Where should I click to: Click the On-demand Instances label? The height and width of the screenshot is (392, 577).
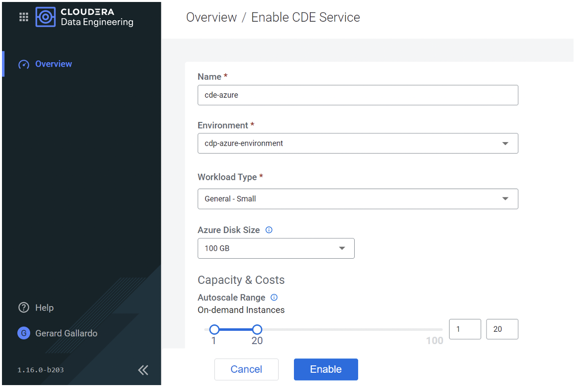(x=241, y=310)
